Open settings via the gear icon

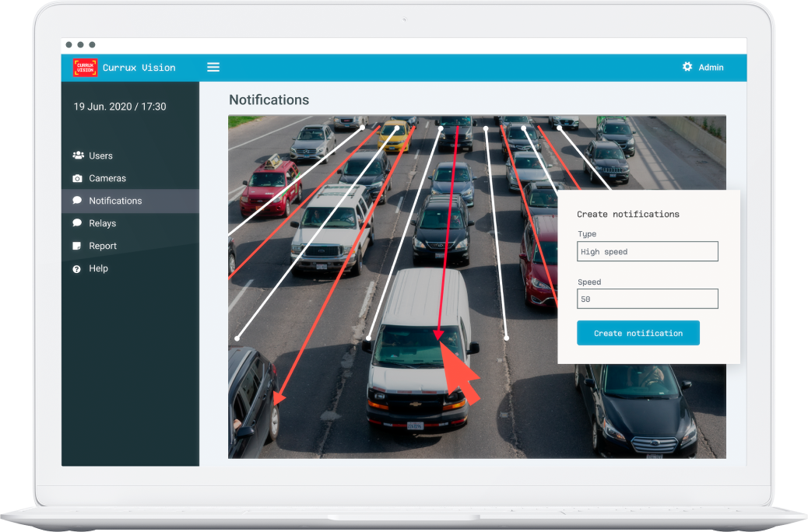[687, 67]
